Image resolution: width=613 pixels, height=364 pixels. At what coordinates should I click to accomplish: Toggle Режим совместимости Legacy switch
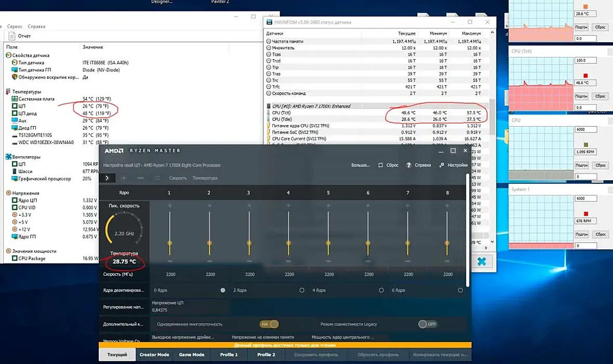(x=428, y=324)
